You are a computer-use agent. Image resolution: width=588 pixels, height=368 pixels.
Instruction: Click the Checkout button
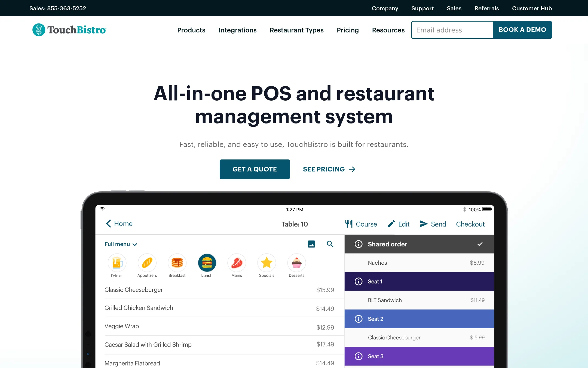coord(470,224)
